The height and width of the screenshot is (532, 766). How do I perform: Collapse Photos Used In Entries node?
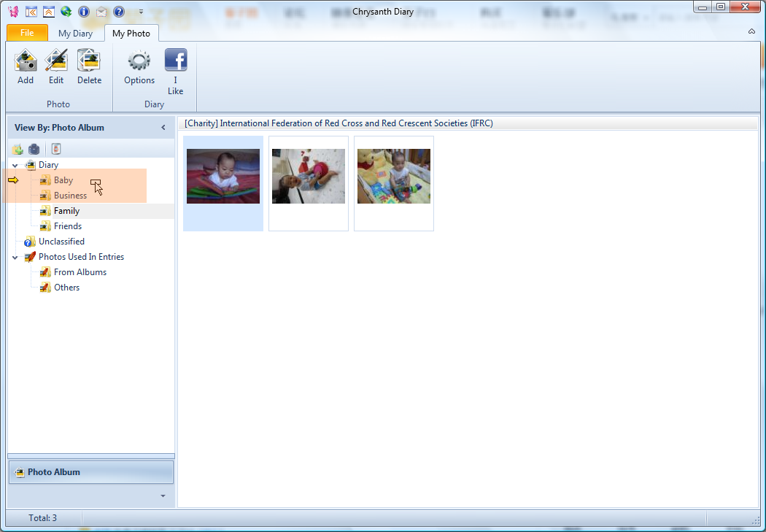point(15,258)
